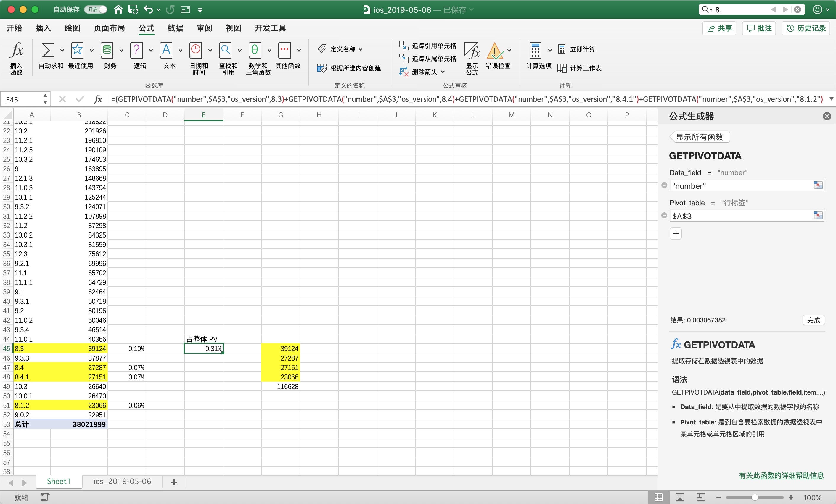Open the Financial functions icon

107,50
